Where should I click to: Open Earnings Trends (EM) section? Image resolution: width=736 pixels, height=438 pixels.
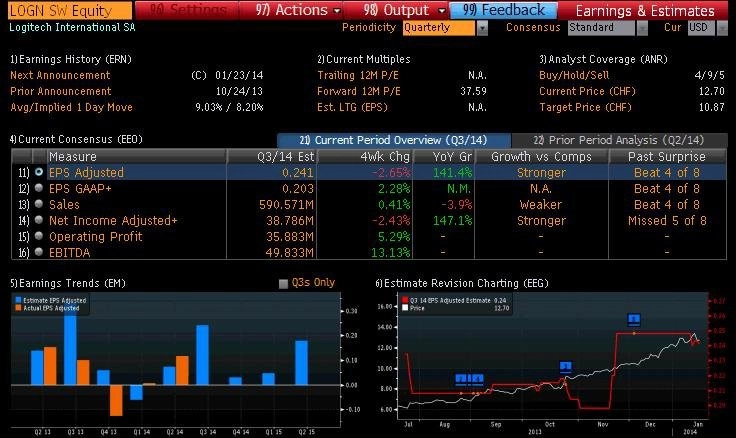pos(68,283)
